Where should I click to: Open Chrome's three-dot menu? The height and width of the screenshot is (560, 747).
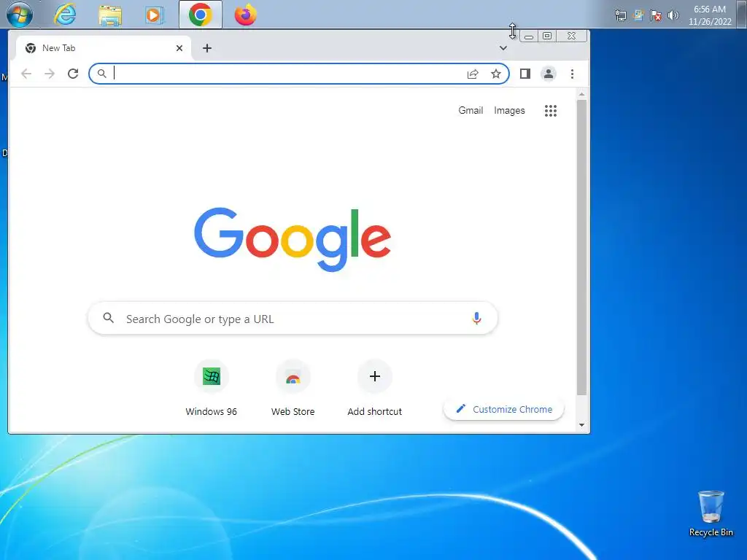coord(572,74)
